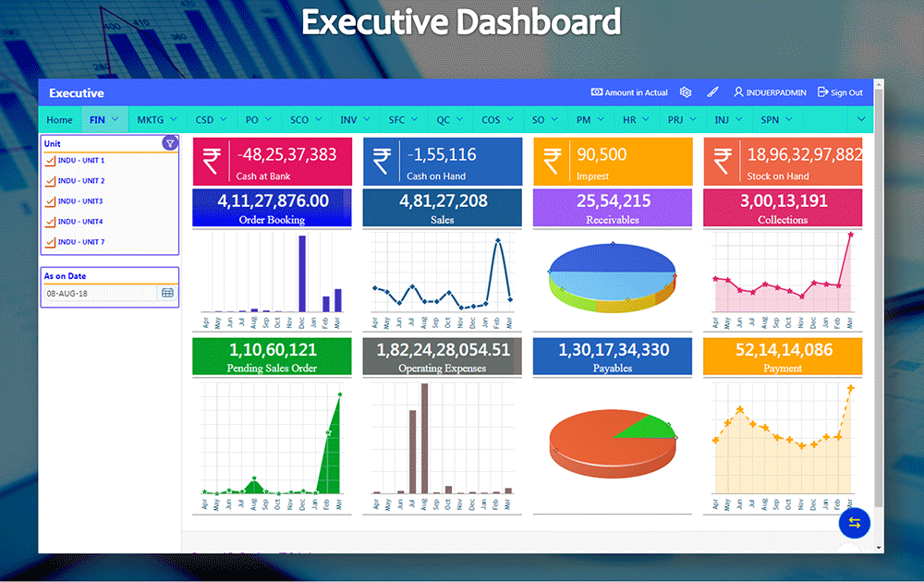Go to the Home tab

[59, 120]
